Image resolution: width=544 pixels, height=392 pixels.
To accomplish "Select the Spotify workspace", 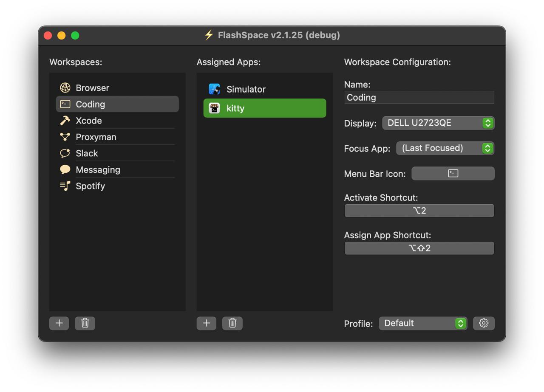I will 117,186.
